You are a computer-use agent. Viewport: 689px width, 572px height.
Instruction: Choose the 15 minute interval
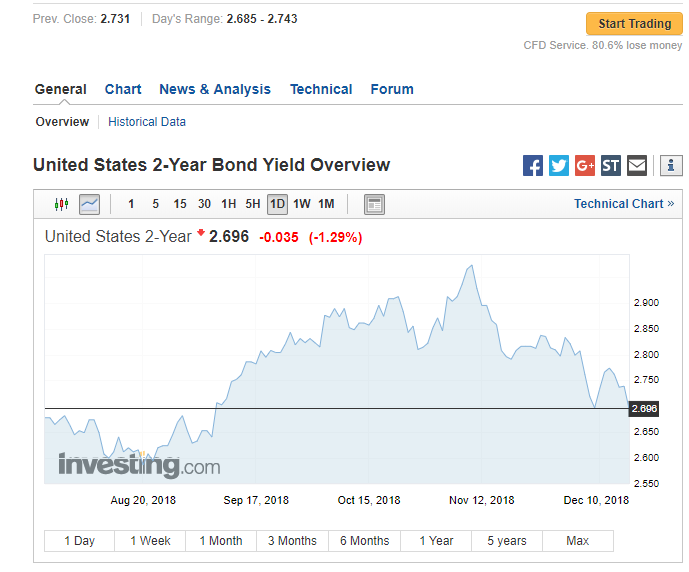coord(180,204)
